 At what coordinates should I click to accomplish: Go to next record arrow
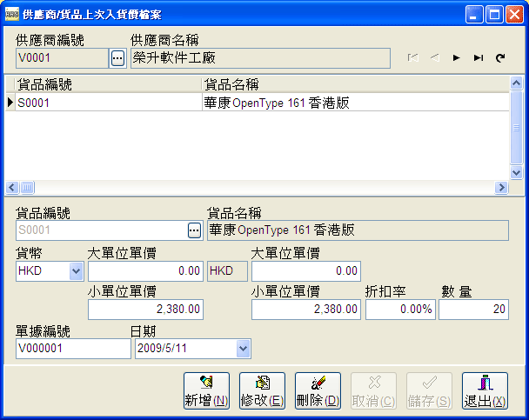pos(457,58)
